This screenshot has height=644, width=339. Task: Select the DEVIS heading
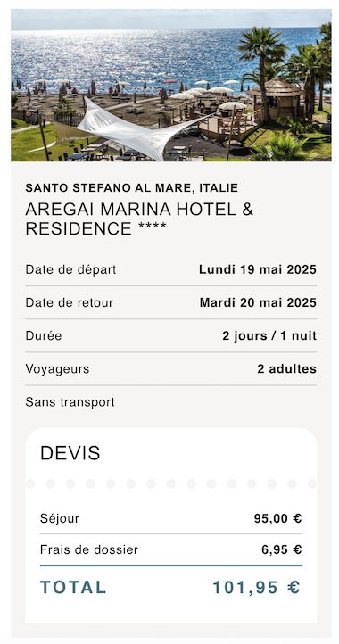pos(70,453)
